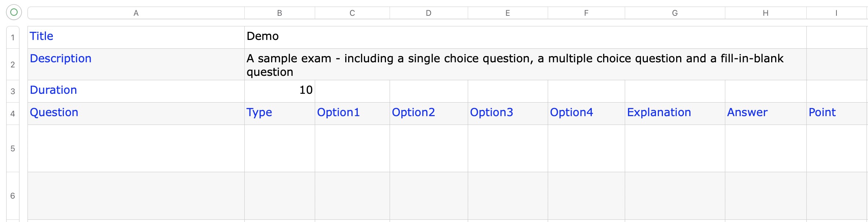Select the Description label cell

tap(136, 64)
